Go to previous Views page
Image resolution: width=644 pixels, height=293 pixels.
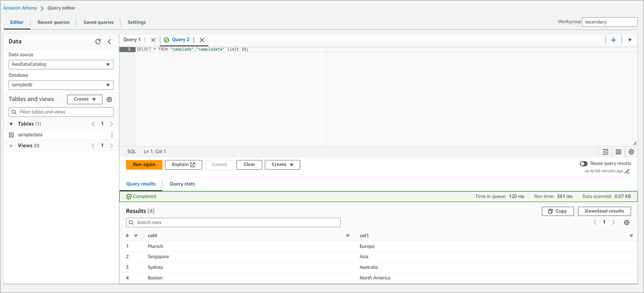(x=93, y=145)
